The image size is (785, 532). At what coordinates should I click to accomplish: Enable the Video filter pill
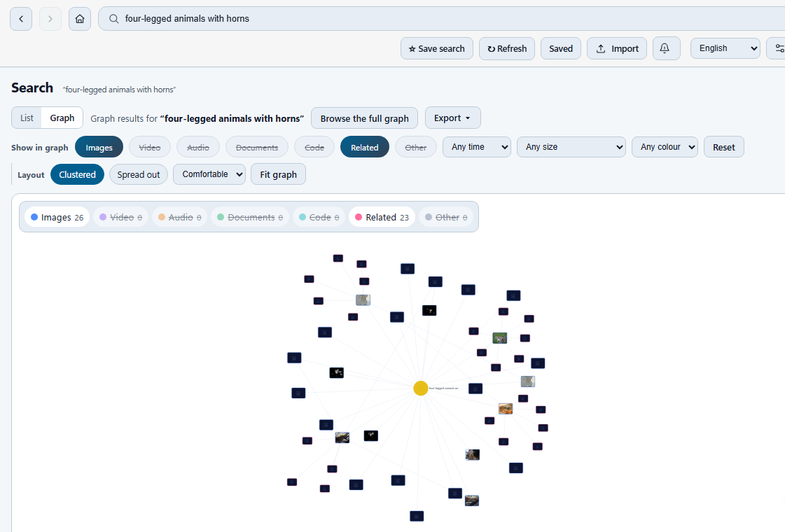(150, 147)
